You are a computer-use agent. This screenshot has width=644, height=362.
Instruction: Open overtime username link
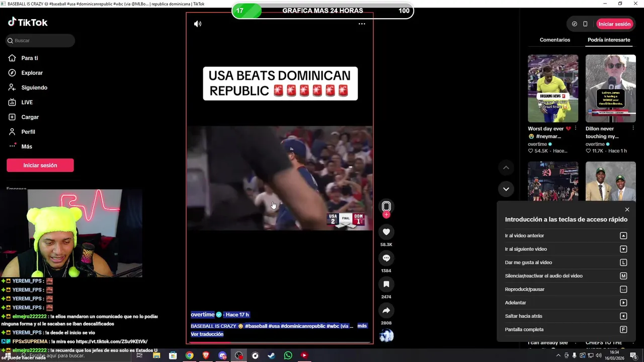[x=203, y=314]
